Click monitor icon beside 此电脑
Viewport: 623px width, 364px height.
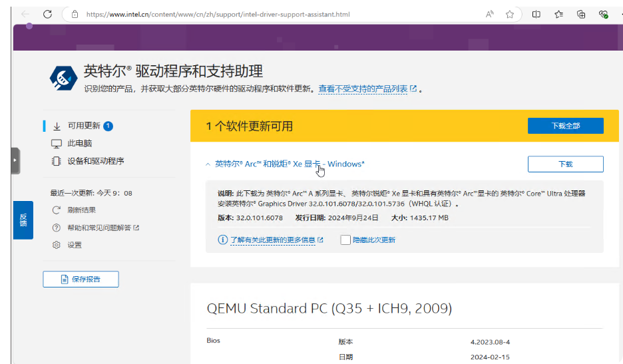[x=57, y=144]
